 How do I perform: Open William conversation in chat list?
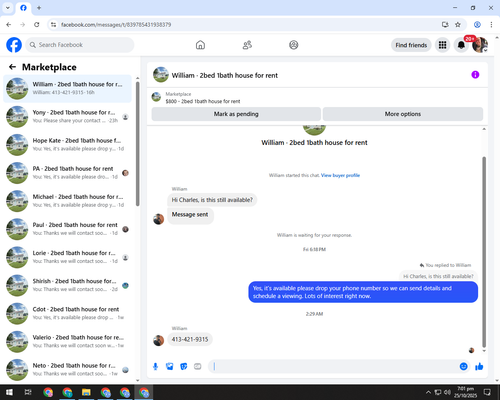(67, 88)
